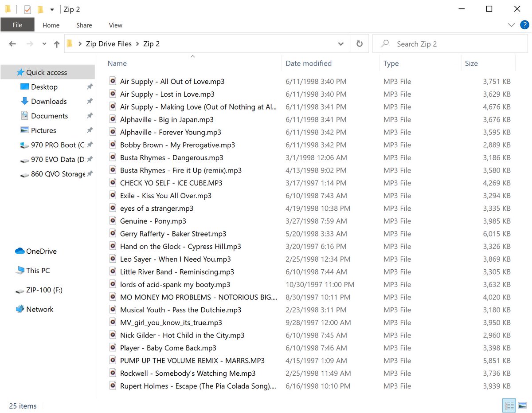Click the This PC icon
The width and height of the screenshot is (532, 413).
coord(20,271)
